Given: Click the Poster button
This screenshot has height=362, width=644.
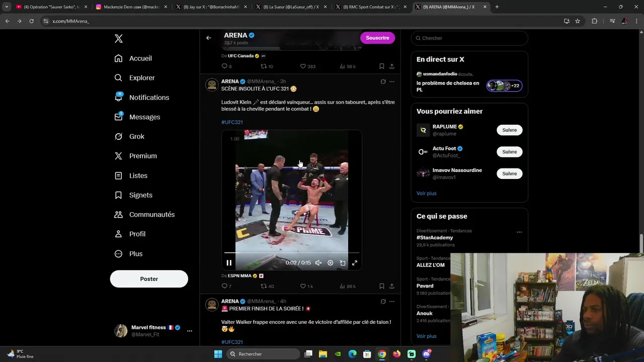Looking at the screenshot, I should tap(149, 279).
